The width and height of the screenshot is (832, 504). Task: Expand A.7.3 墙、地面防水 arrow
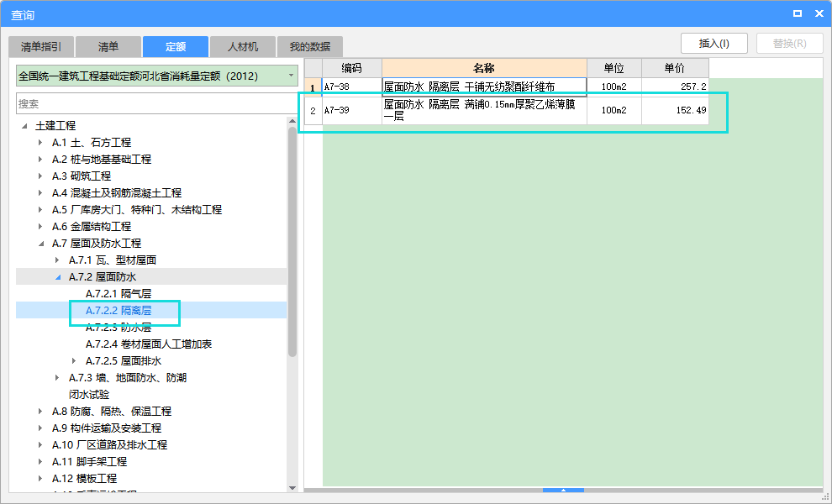57,378
